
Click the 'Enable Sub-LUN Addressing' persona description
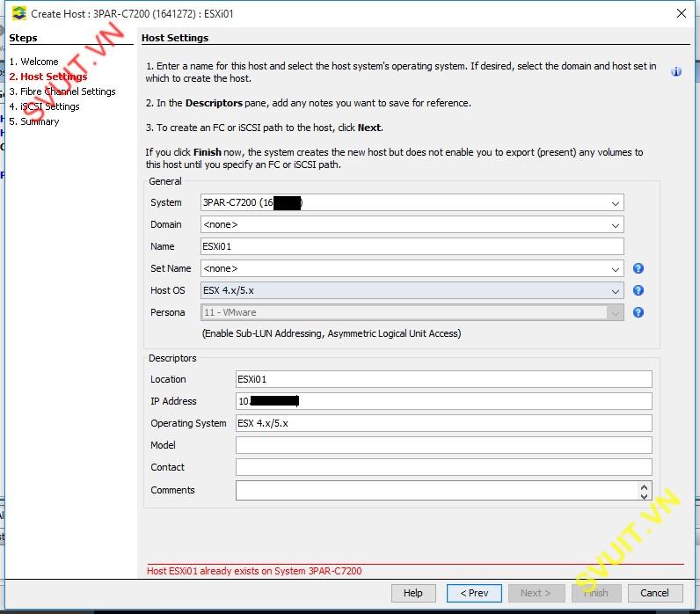[x=332, y=333]
